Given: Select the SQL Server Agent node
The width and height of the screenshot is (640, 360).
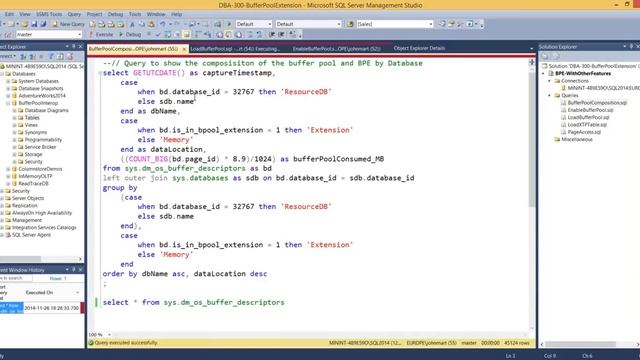Looking at the screenshot, I should [31, 235].
